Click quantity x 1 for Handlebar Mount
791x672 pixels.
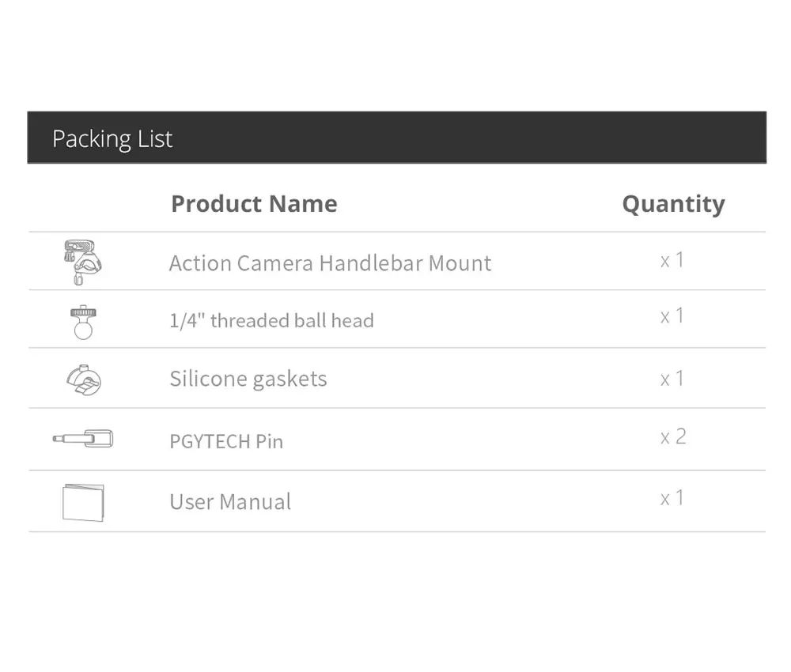coord(672,260)
